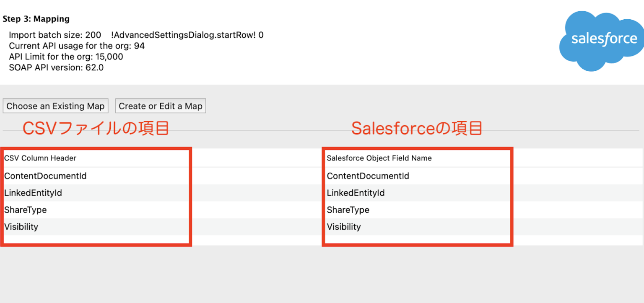
Task: Click the Salesforceの項目 annotation text
Action: coord(417,128)
